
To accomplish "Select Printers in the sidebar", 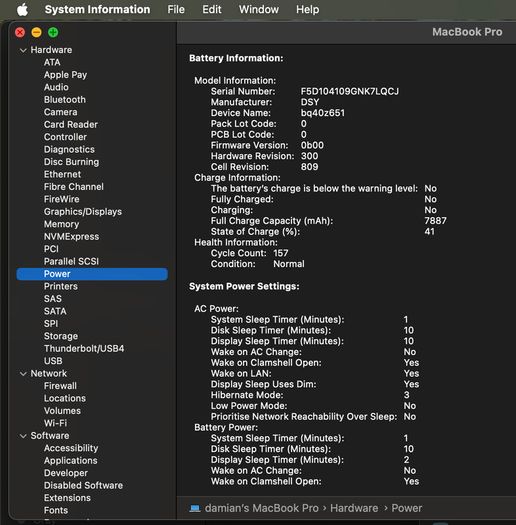I will [61, 286].
